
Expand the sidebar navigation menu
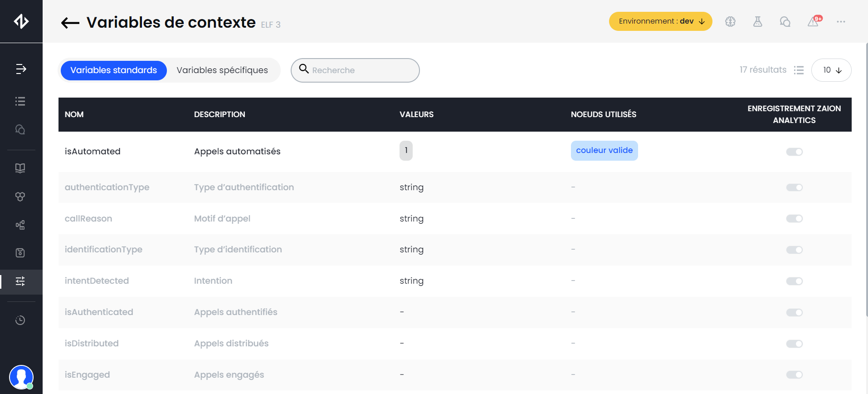pyautogui.click(x=21, y=69)
